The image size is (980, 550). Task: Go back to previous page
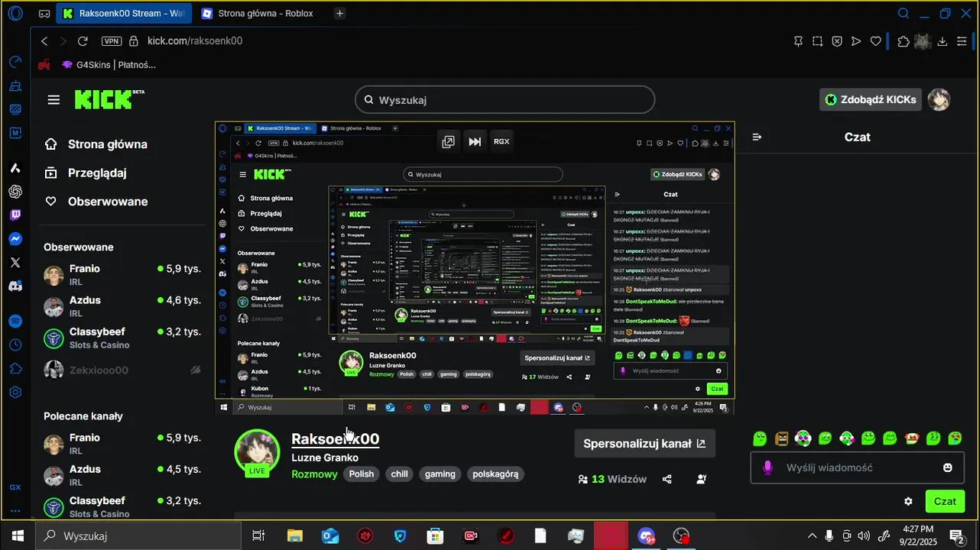(x=44, y=40)
